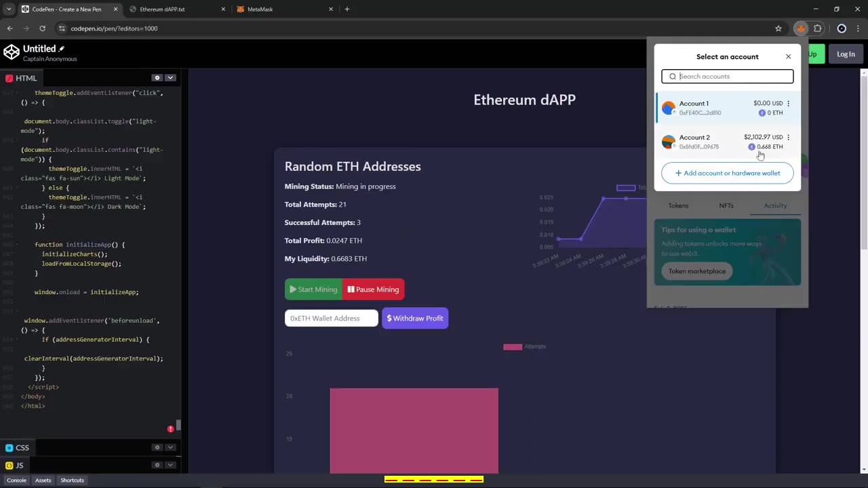Edit pen title with the pencil icon

pos(62,49)
